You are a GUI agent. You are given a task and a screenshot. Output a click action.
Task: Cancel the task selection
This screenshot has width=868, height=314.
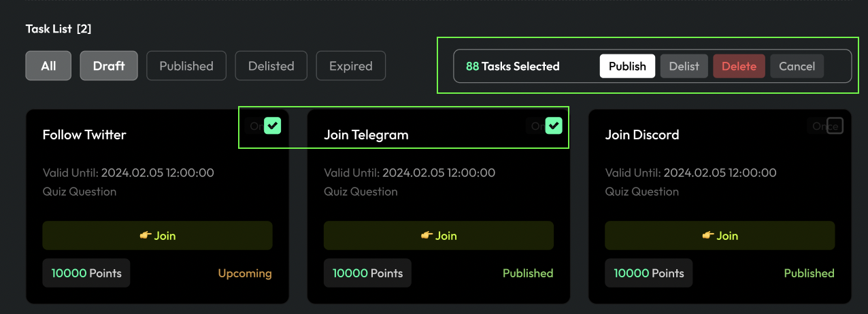pyautogui.click(x=797, y=67)
